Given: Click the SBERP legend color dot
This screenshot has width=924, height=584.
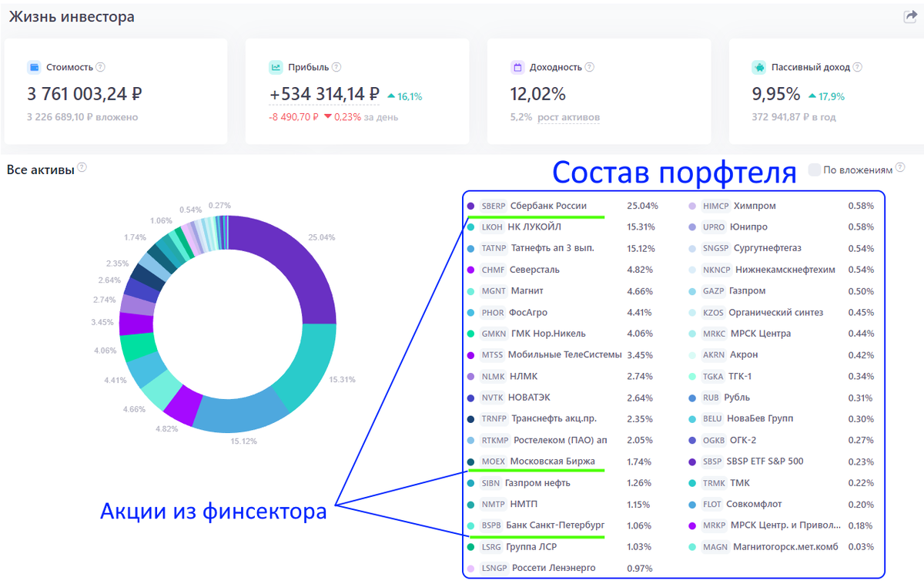Looking at the screenshot, I should 470,206.
